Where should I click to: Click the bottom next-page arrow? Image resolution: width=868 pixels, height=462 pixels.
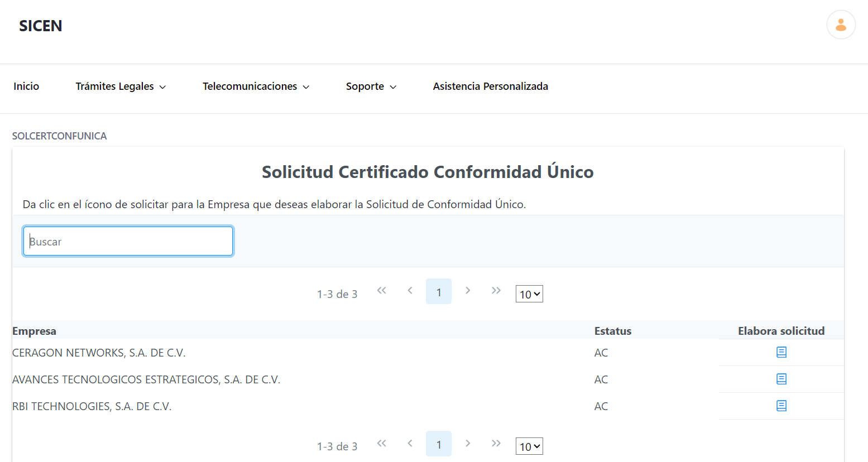tap(467, 443)
